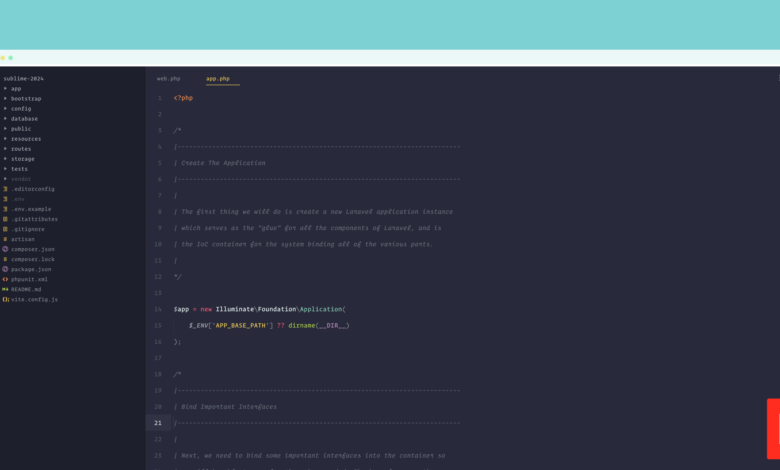Open the vendor folder
Image resolution: width=780 pixels, height=470 pixels.
(21, 179)
